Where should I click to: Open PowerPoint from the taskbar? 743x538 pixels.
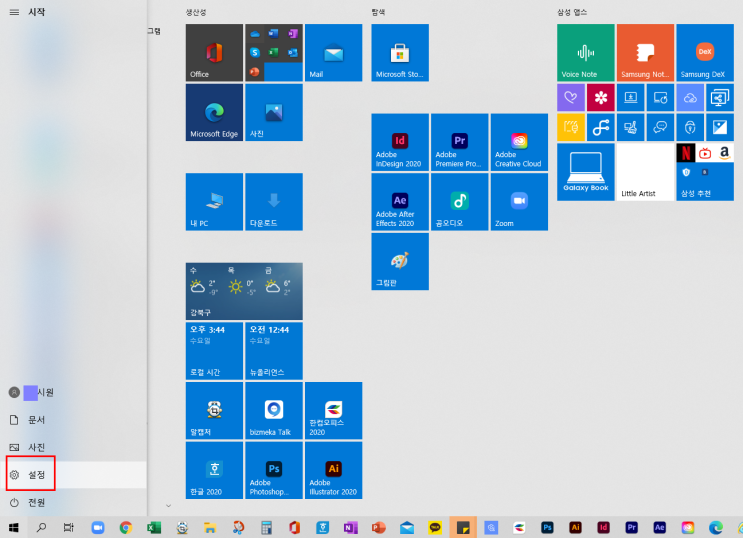(379, 527)
